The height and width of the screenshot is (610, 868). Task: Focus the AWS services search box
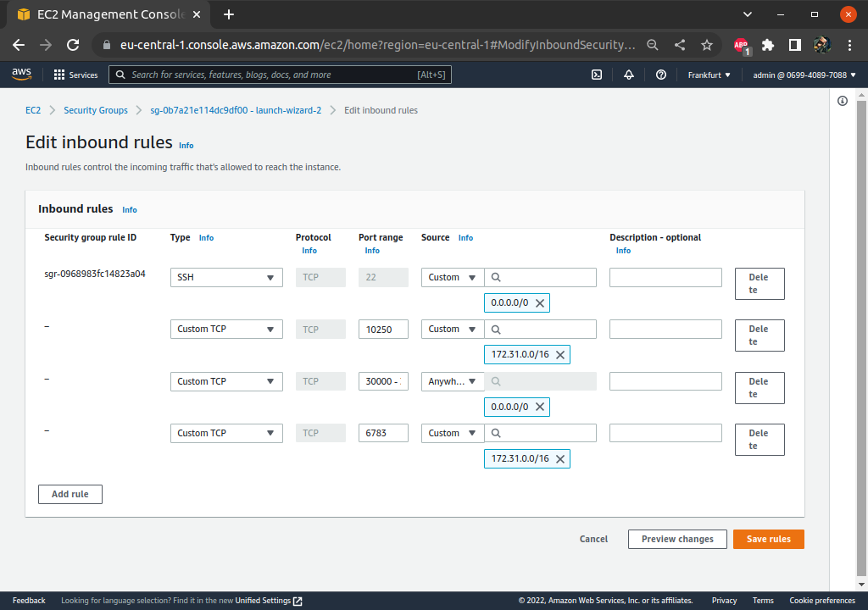pos(280,75)
